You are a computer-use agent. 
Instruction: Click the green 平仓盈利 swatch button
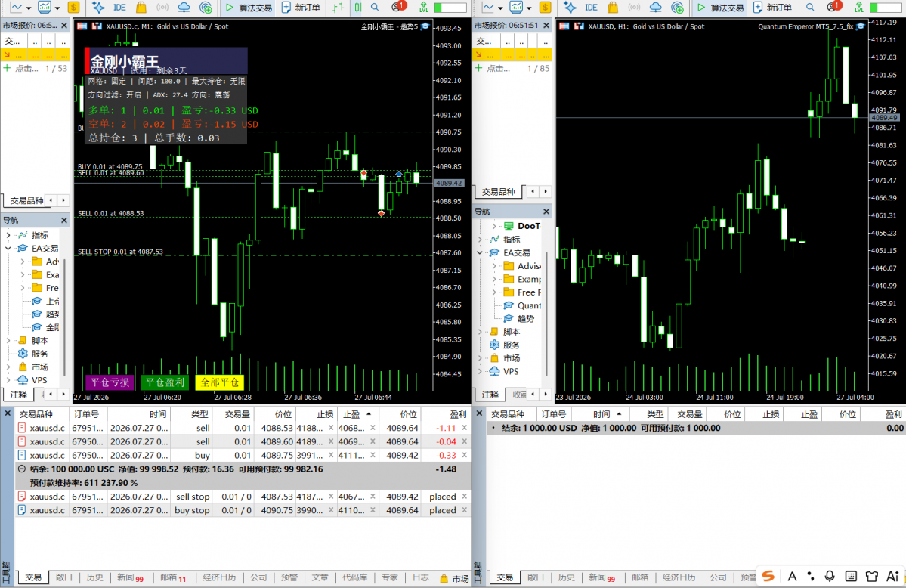(x=165, y=382)
